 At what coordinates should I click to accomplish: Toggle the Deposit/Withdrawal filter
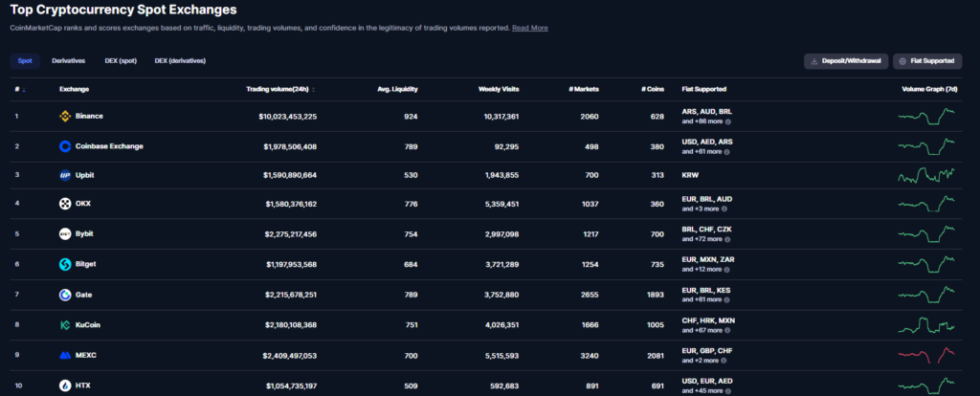pyautogui.click(x=844, y=61)
